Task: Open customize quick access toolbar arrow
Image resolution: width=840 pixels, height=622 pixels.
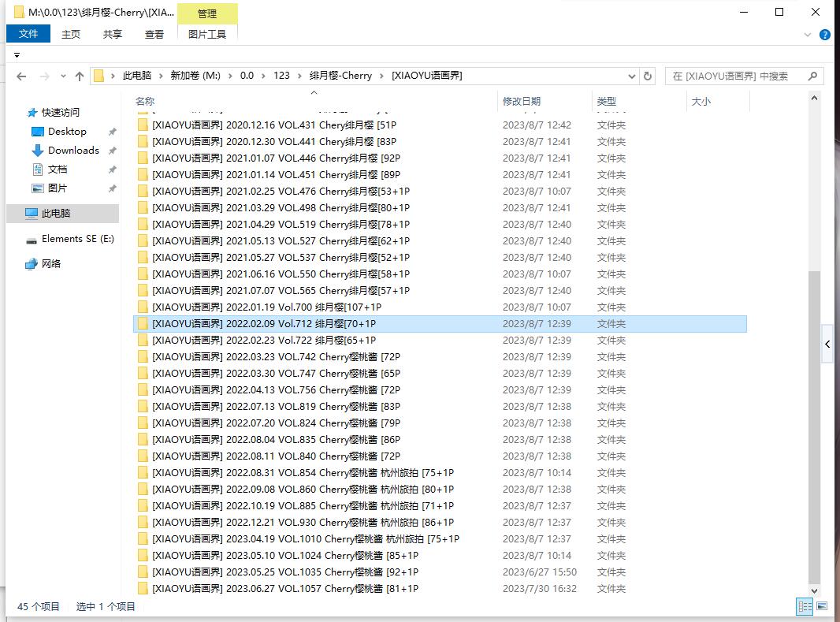Action: click(x=17, y=54)
